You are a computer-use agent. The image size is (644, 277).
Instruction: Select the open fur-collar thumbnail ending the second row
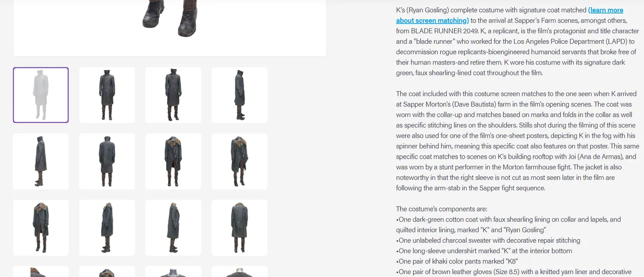[x=239, y=162]
